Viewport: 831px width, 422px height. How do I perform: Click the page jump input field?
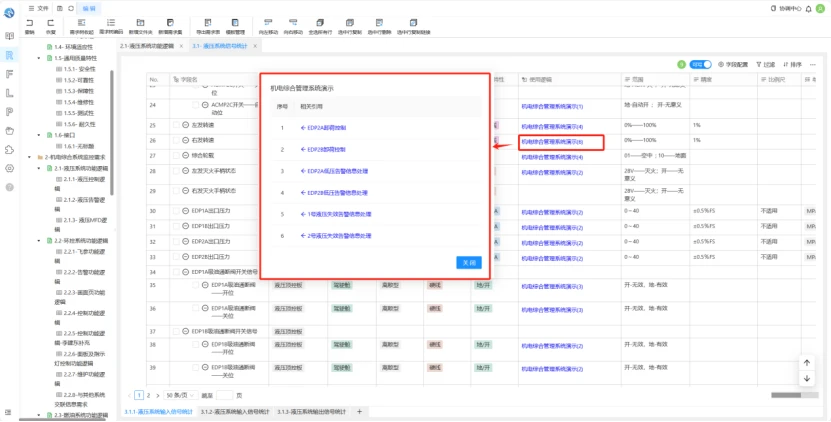pyautogui.click(x=225, y=395)
